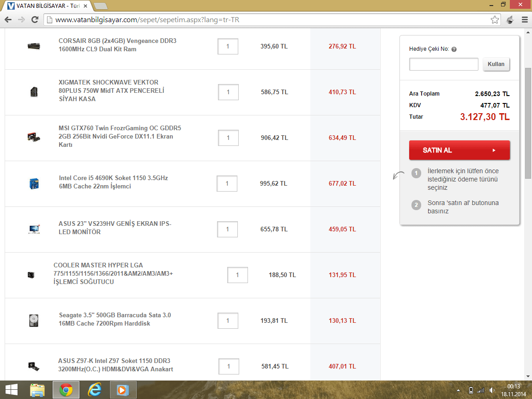Click the volume speaker tray icon
The width and height of the screenshot is (532, 399).
point(492,391)
